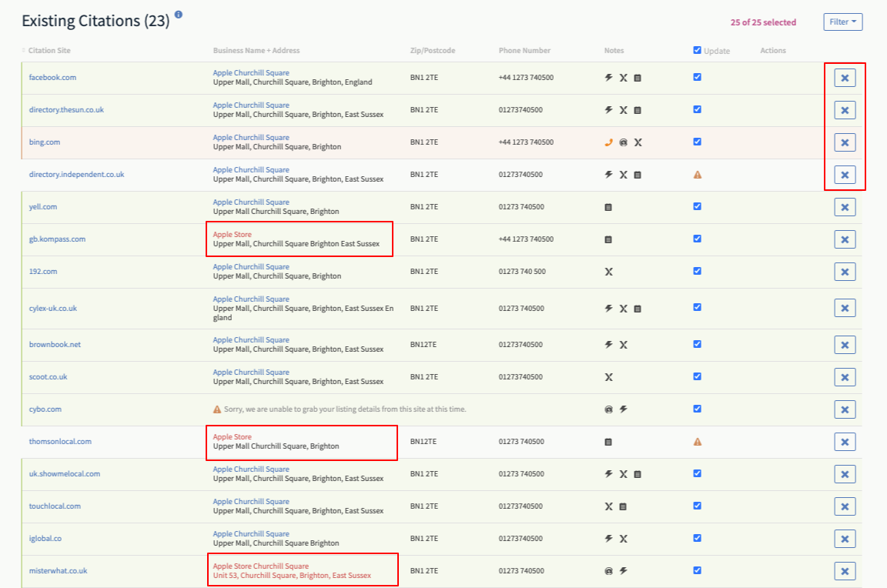Remove the cylex-uk.co.uk citation row

(x=845, y=308)
